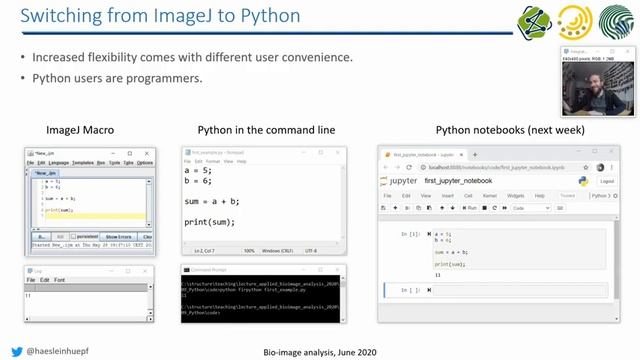Open Help menu in Notepad
This screenshot has height=360, width=640.
[x=242, y=162]
